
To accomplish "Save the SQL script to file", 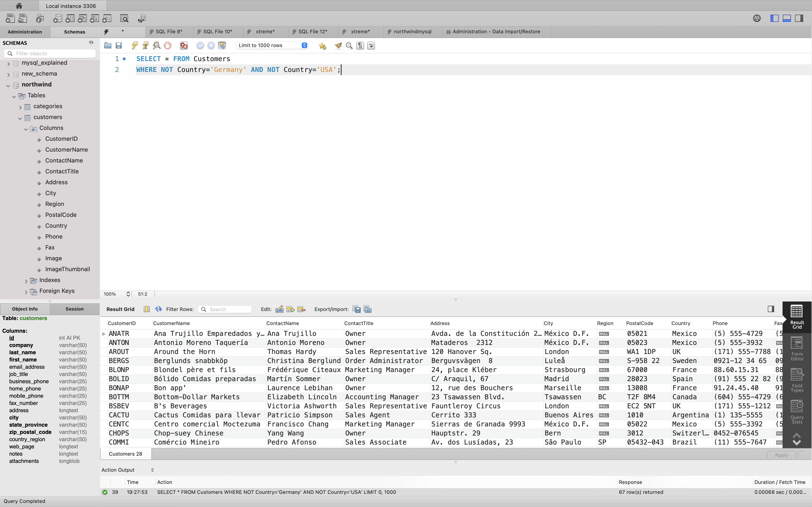I will [x=119, y=45].
